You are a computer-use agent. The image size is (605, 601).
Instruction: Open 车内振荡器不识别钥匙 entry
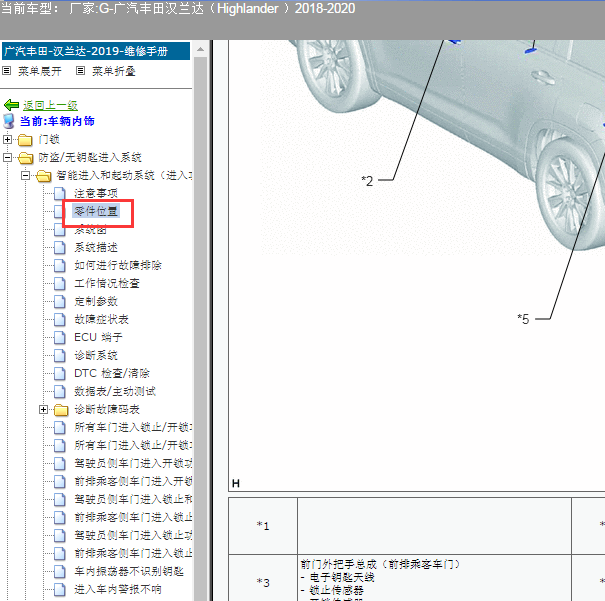tap(129, 571)
